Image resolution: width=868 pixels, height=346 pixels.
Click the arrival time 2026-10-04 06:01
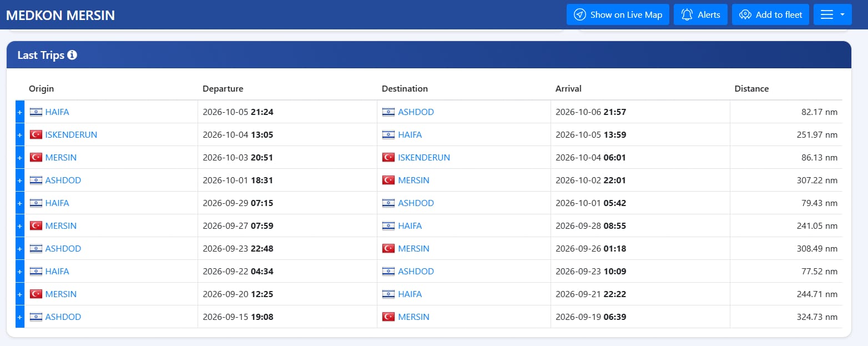(591, 158)
